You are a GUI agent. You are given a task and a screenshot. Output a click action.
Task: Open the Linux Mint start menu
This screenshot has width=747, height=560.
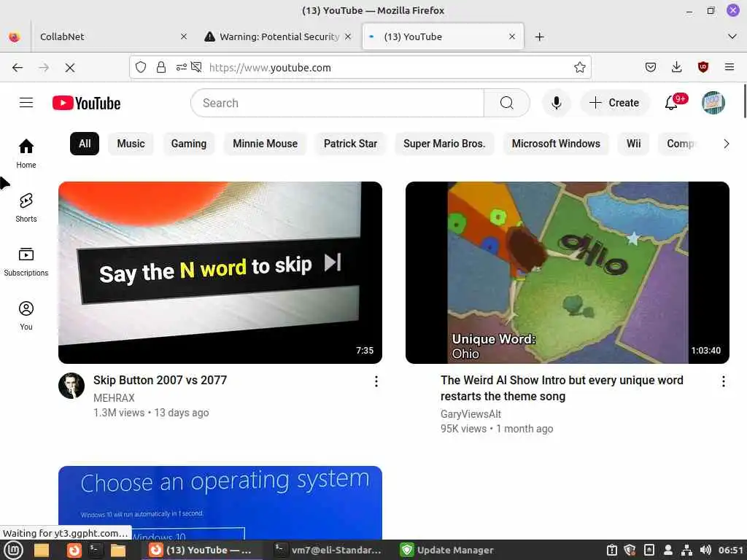tap(13, 550)
